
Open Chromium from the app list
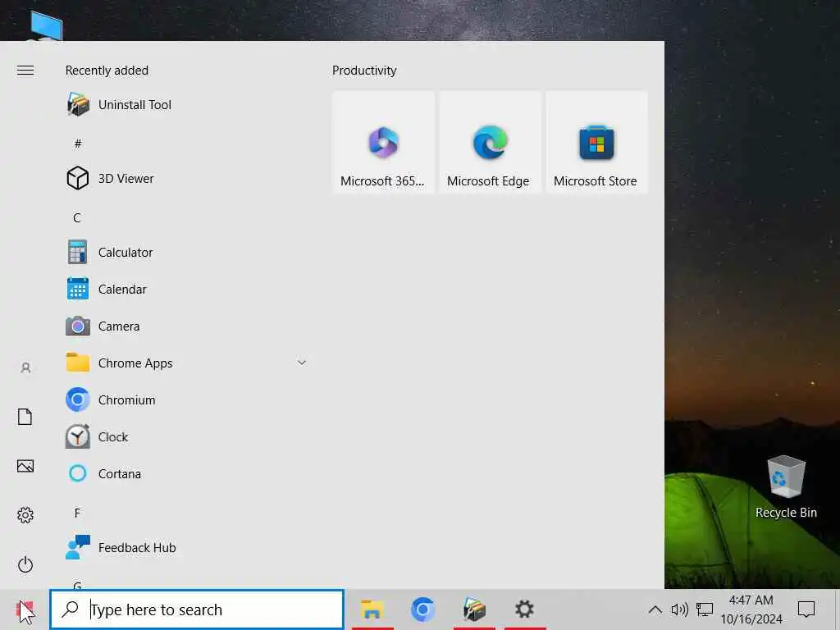tap(185, 400)
